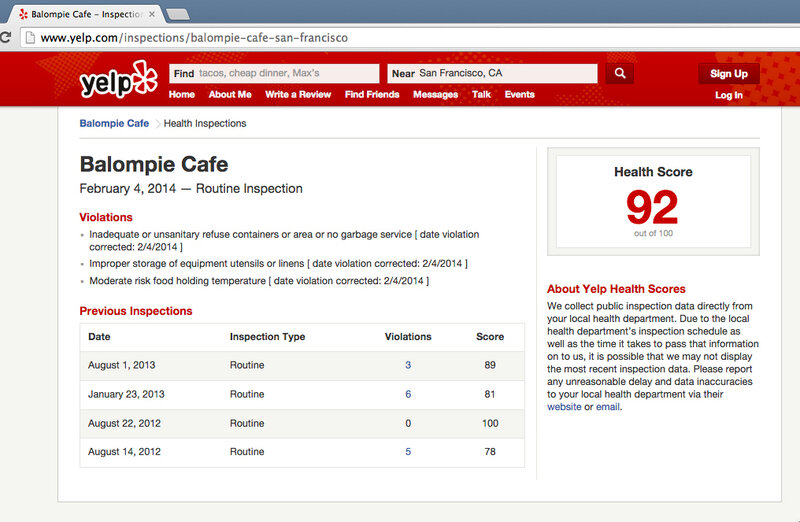Click the Improper storage of equipment violation
Screen dimensions: 800x522
click(278, 264)
